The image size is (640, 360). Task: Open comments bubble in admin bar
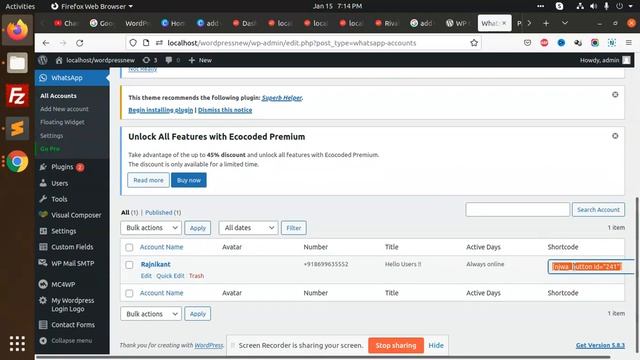pyautogui.click(x=172, y=60)
